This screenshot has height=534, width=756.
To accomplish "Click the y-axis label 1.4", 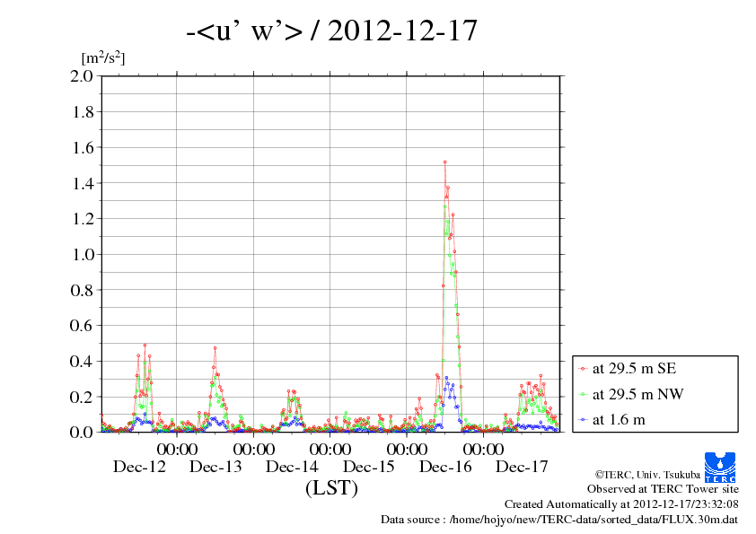I will (x=82, y=183).
